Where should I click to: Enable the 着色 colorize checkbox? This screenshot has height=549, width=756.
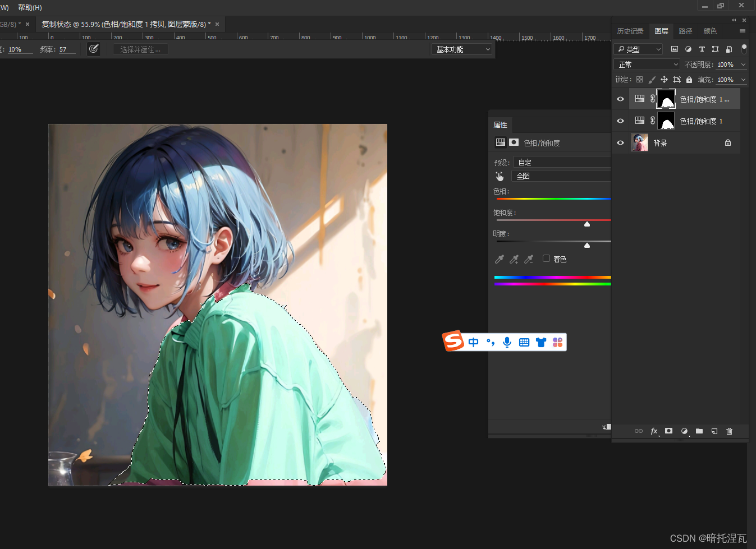pos(546,259)
